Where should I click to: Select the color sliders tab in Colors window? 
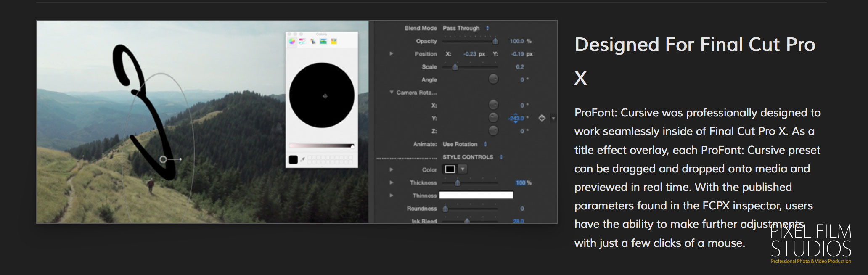(x=302, y=41)
